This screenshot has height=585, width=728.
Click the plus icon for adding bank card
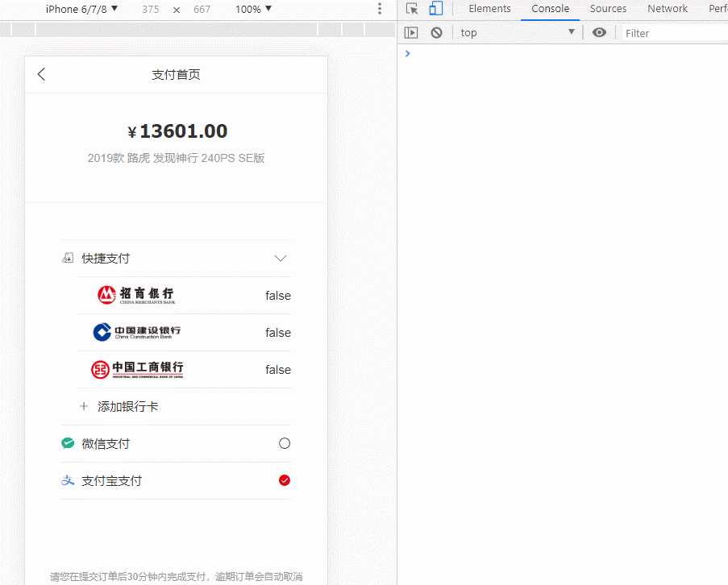pos(84,406)
